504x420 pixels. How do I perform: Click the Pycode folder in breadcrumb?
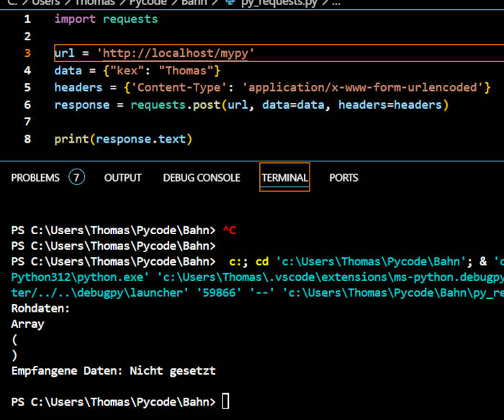coord(148,3)
